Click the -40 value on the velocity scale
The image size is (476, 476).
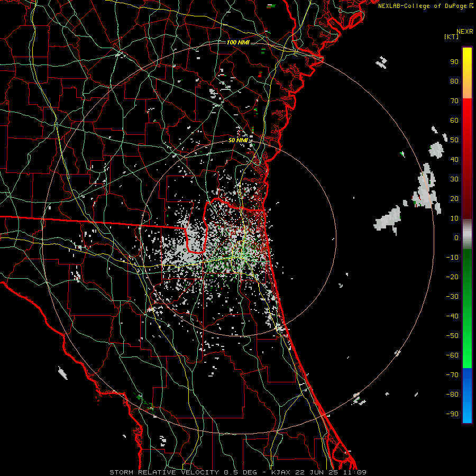tap(452, 316)
